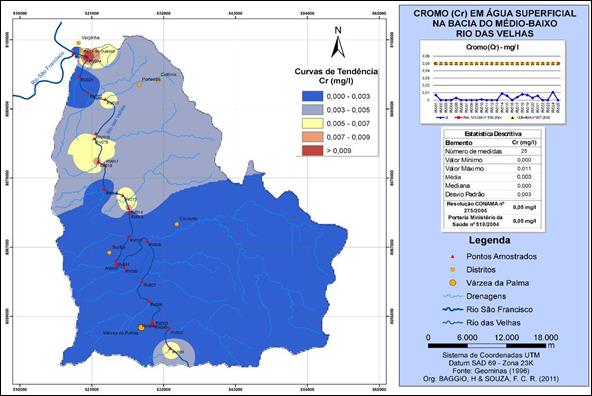This screenshot has height=396, width=592.
Task: Click the 'Curvas de Tendência' legend heading
Action: click(336, 71)
